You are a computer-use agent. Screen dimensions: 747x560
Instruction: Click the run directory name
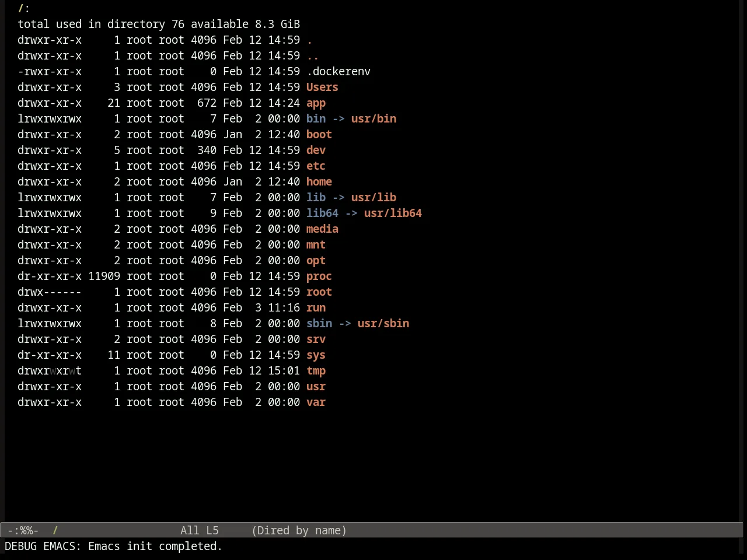[316, 308]
